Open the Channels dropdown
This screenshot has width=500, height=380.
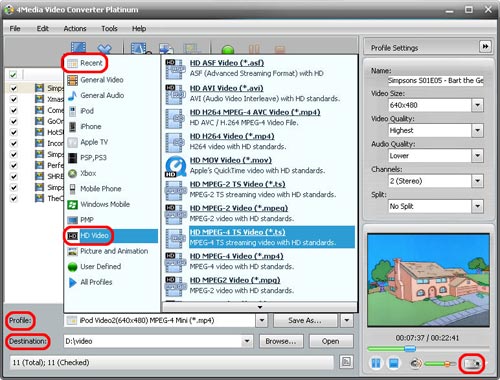pyautogui.click(x=477, y=181)
